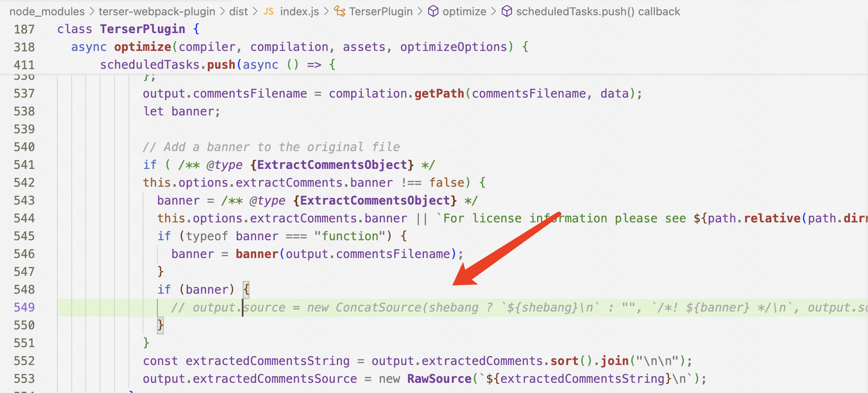Open TerserPlugin breadcrumb symbol
This screenshot has width=868, height=393.
click(381, 11)
